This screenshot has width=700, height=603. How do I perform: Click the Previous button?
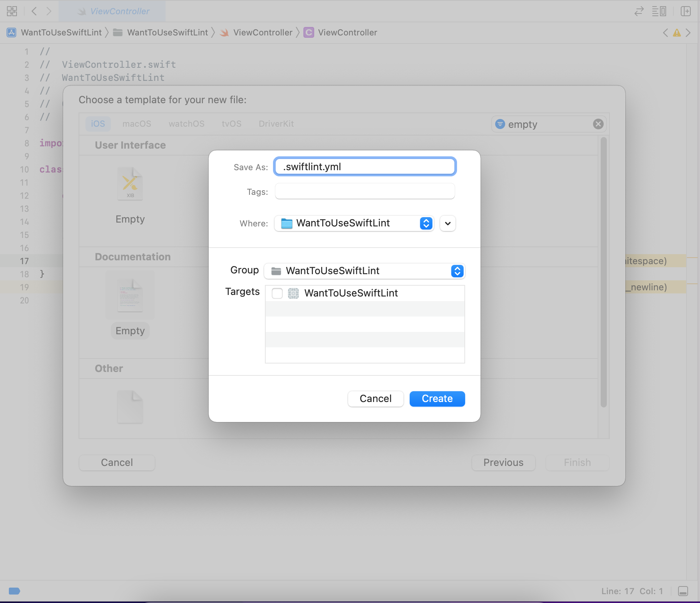pyautogui.click(x=503, y=463)
